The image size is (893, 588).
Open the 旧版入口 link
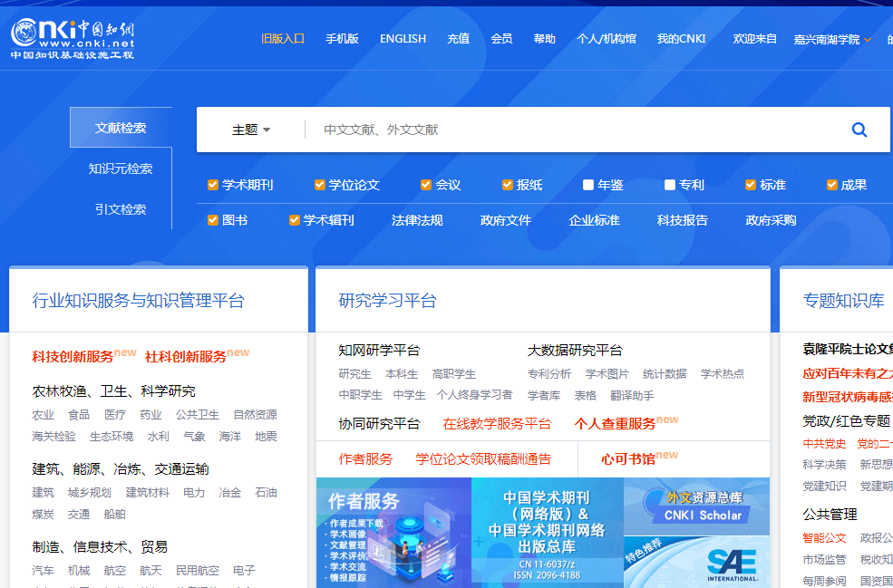point(283,39)
